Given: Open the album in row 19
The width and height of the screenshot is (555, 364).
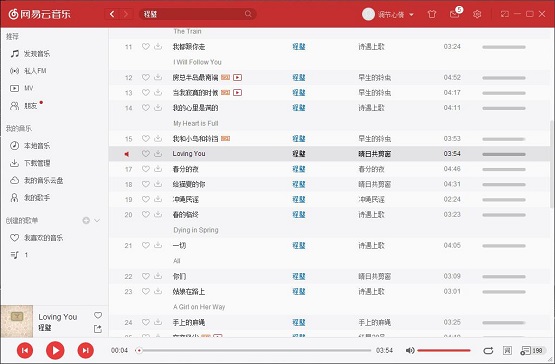Looking at the screenshot, I should click(x=371, y=199).
